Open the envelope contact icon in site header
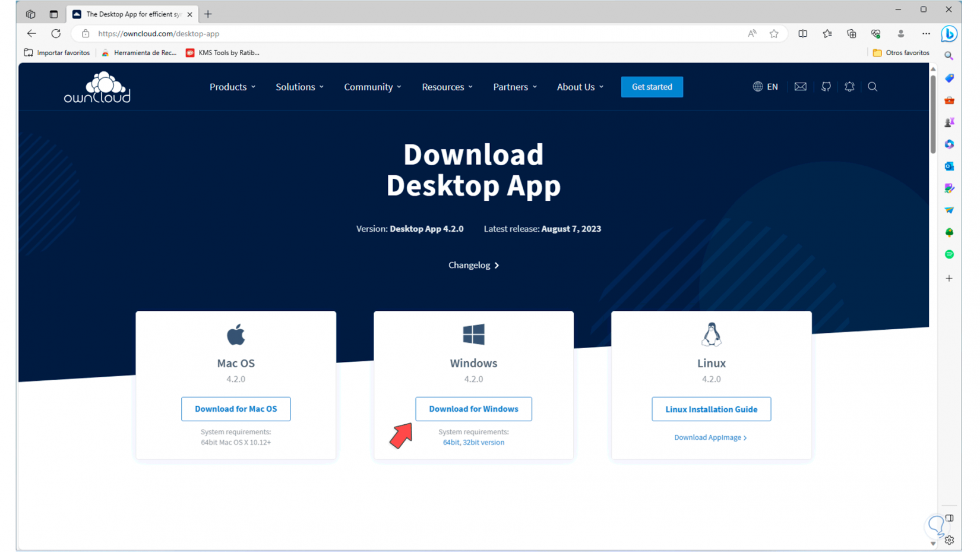 (x=801, y=87)
